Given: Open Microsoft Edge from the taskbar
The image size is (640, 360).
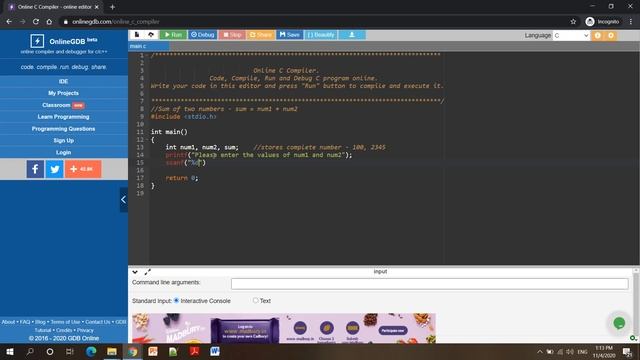Looking at the screenshot, I should pos(91,351).
